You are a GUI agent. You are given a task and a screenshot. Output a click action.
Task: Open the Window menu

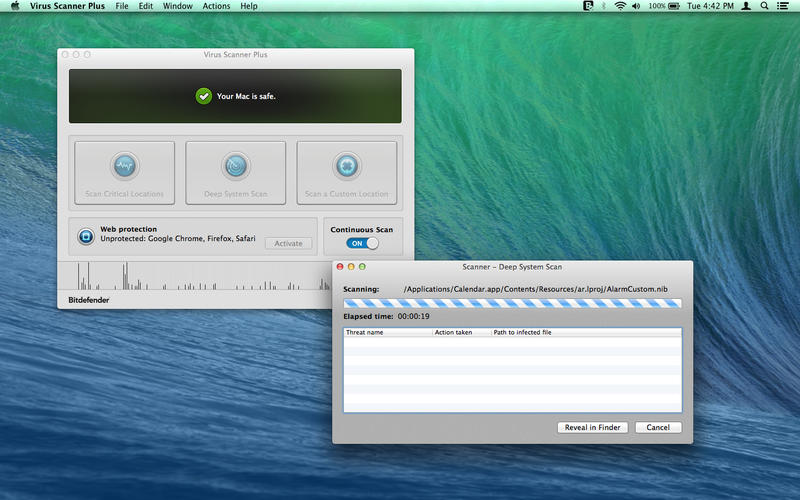point(178,6)
